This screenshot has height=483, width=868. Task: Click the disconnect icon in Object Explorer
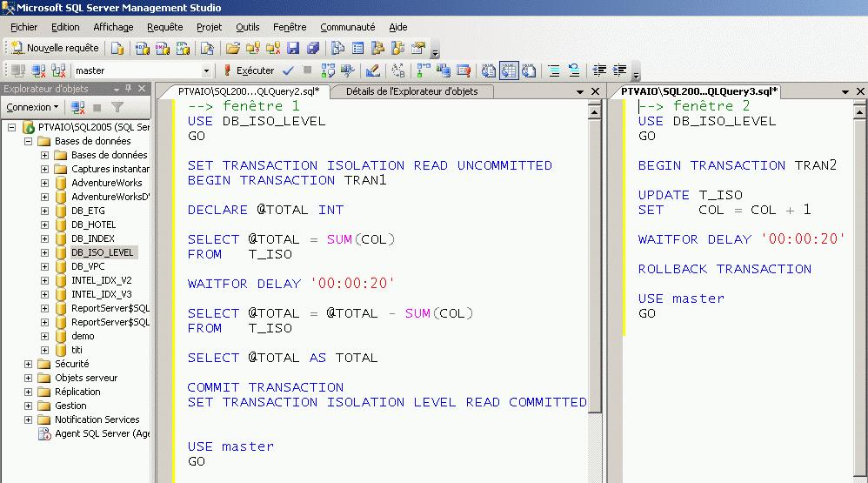[x=77, y=107]
